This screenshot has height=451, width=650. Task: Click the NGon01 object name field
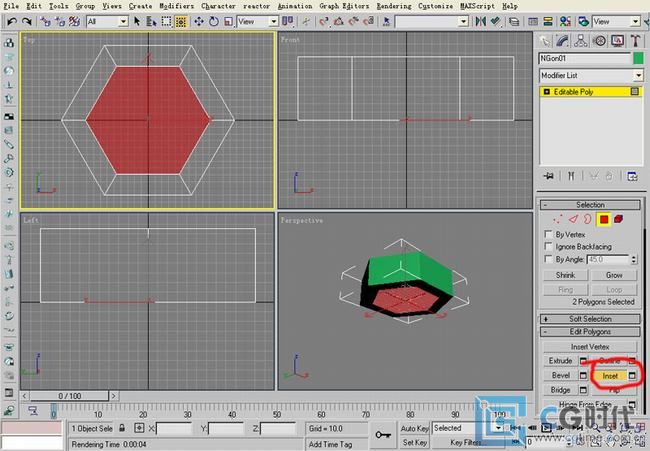[585, 58]
